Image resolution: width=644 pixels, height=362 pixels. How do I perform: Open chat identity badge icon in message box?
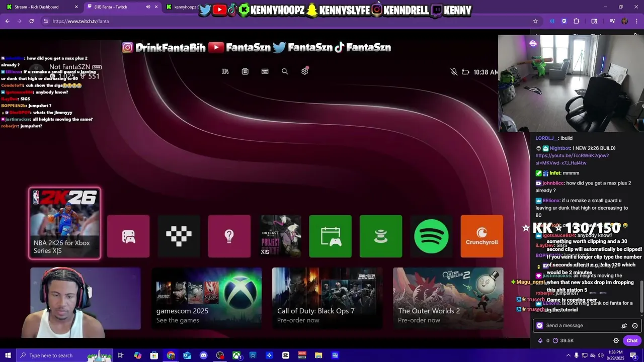click(x=540, y=325)
